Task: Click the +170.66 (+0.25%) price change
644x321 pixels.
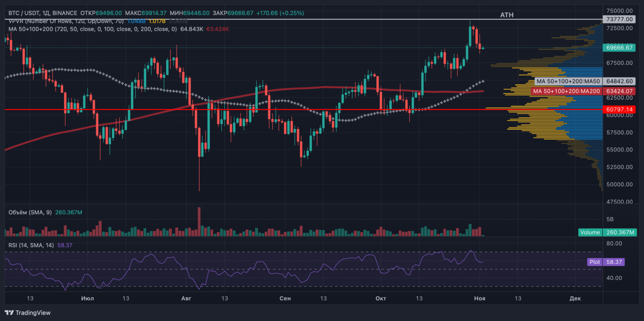Action: pos(280,13)
